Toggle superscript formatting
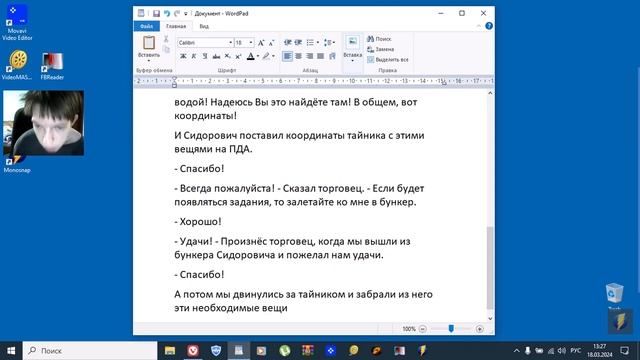The image size is (640, 360). point(238,56)
